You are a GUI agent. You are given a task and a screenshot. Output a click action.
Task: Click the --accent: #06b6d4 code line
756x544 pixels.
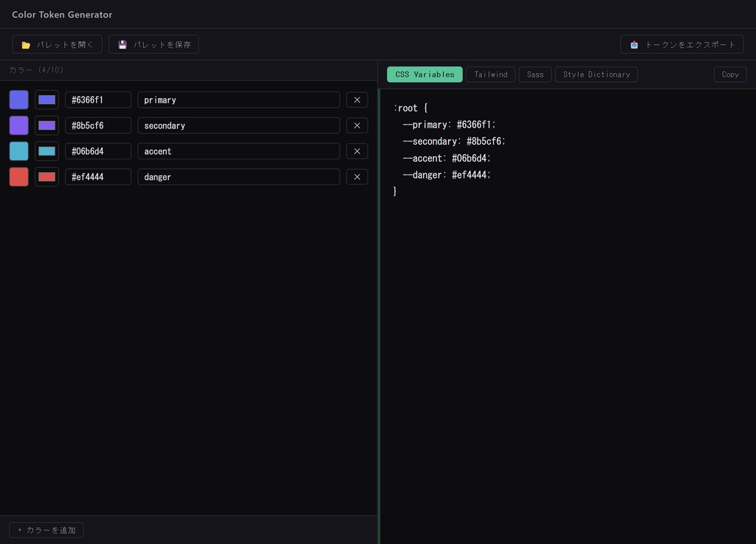coord(447,158)
